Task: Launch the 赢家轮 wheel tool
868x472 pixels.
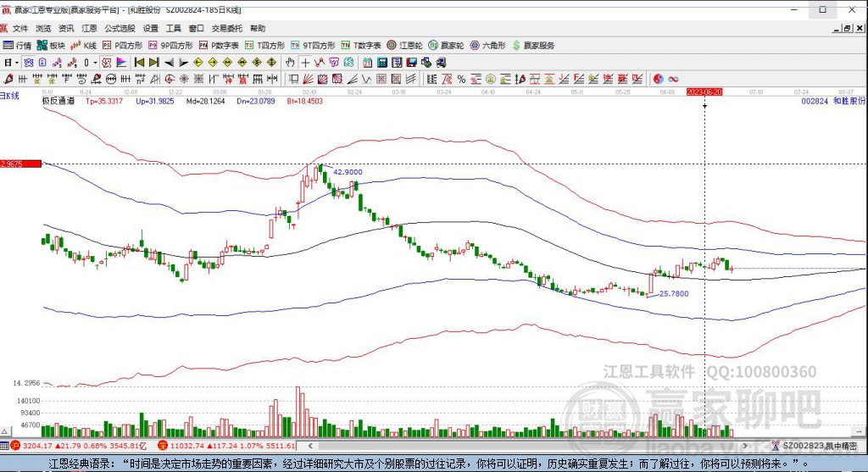Action: (446, 46)
